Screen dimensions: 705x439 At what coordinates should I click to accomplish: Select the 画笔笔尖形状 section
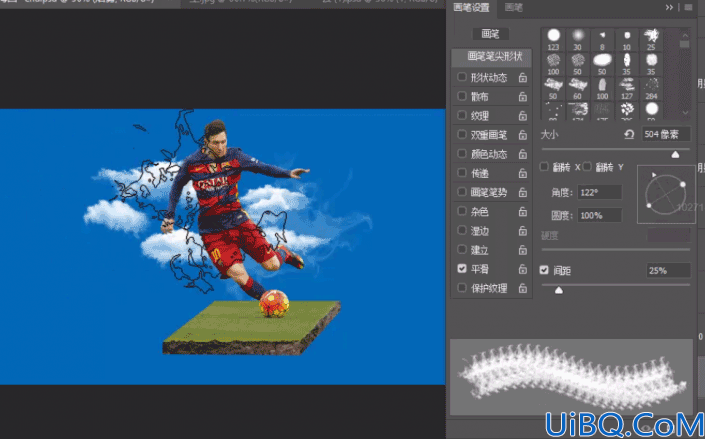click(491, 57)
